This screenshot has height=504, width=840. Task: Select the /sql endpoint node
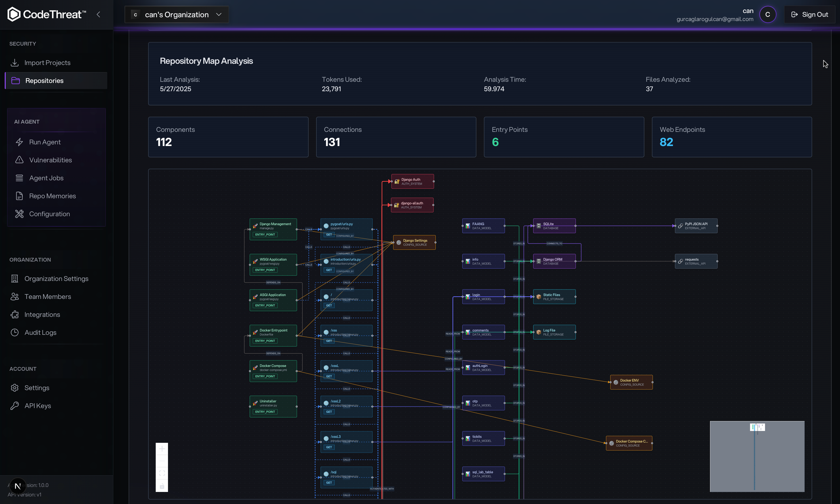pos(347,478)
